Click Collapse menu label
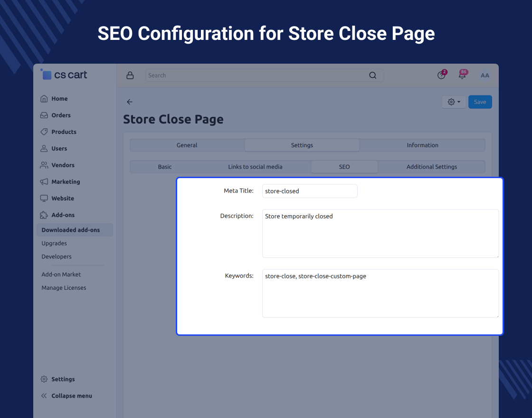The image size is (532, 418). pos(72,396)
